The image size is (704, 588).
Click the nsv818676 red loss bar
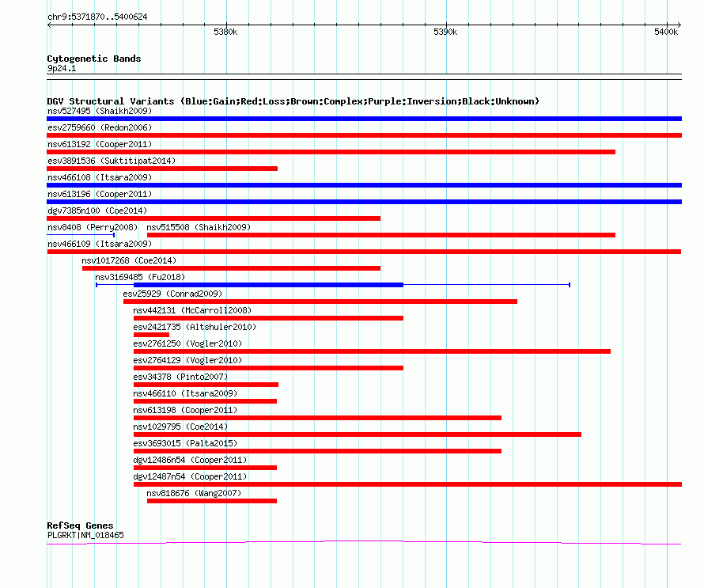pos(212,501)
